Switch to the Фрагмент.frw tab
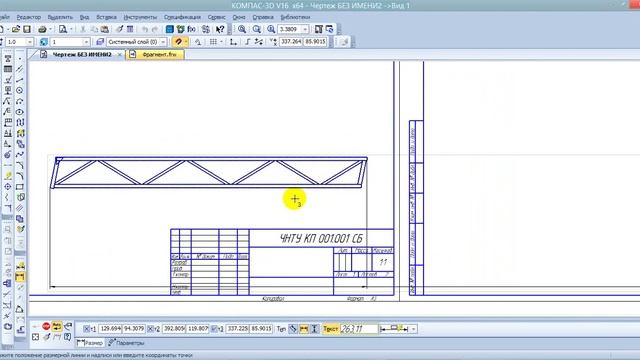Image resolution: width=640 pixels, height=360 pixels. [155, 54]
